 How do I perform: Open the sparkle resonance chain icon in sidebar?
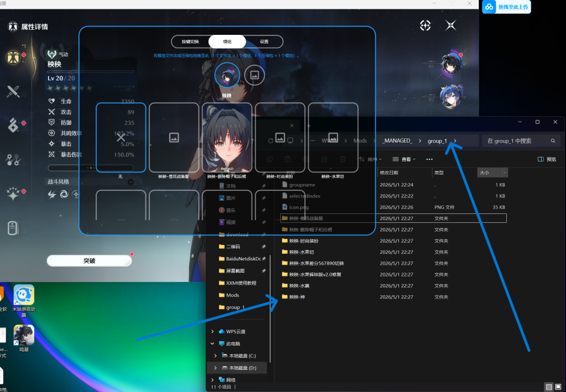(13, 194)
